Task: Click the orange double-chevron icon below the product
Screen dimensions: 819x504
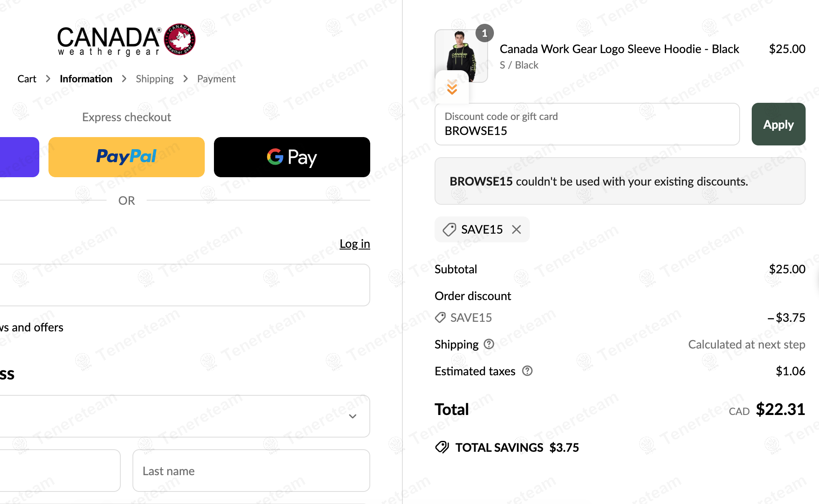Action: point(452,87)
